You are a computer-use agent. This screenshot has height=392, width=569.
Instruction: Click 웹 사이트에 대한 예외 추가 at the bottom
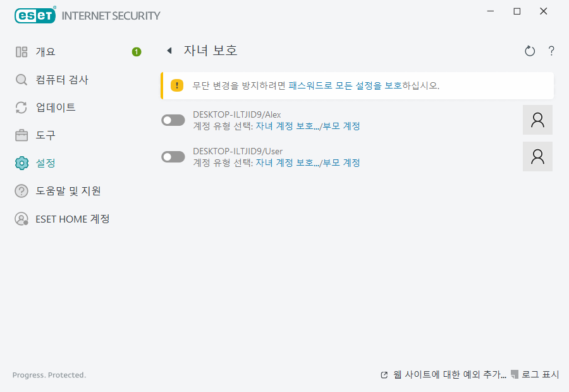point(449,375)
